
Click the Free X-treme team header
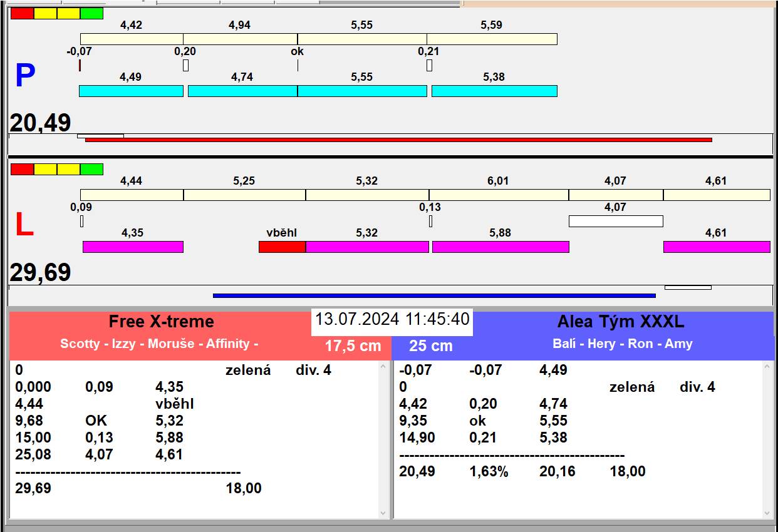(x=162, y=322)
